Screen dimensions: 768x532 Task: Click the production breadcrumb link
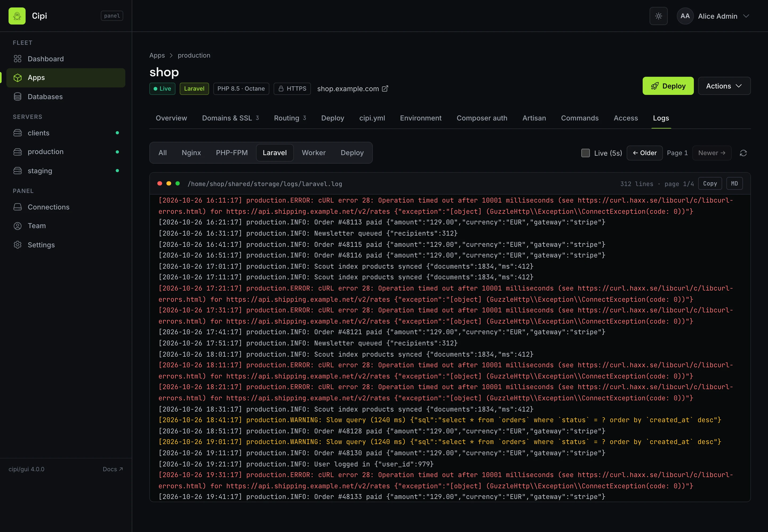coord(194,55)
